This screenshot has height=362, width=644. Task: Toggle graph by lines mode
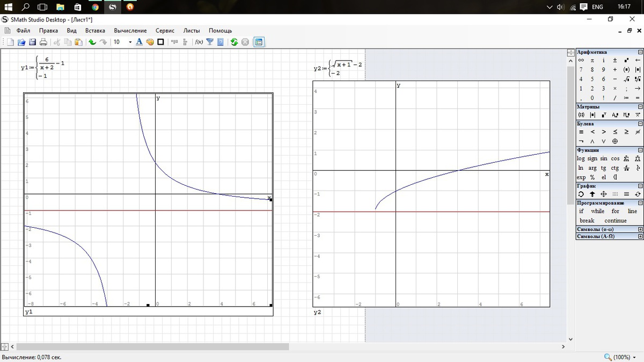pyautogui.click(x=626, y=194)
